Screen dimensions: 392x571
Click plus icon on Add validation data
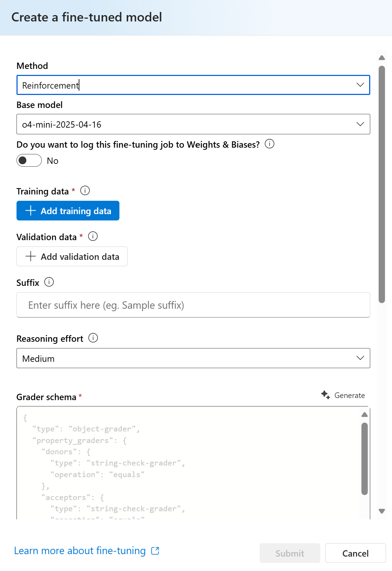[31, 256]
